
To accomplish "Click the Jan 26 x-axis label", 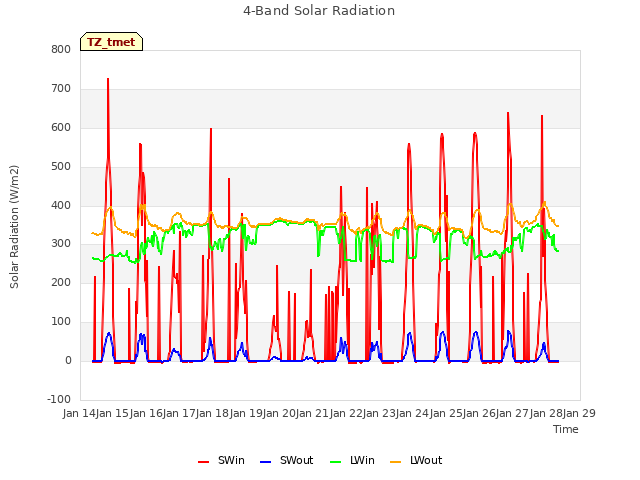I will tap(479, 413).
